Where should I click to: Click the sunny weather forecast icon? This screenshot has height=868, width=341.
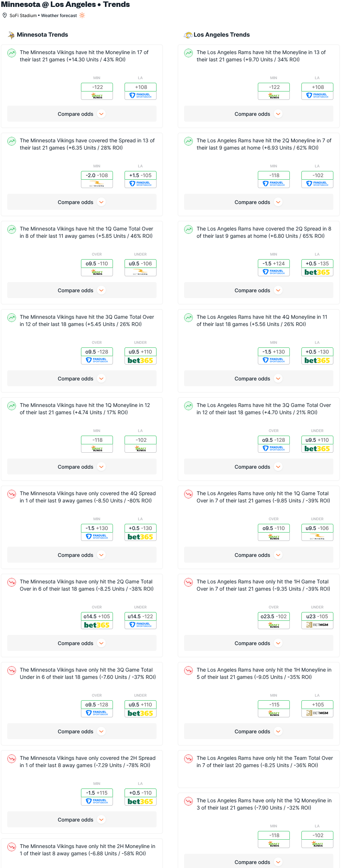[x=82, y=15]
